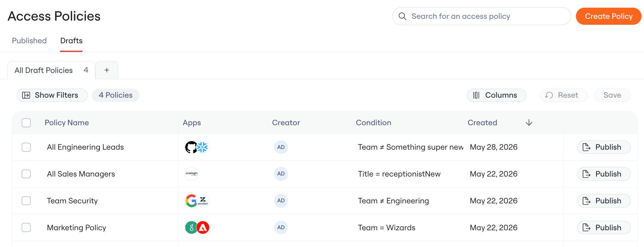Check the Marketing Policy row checkbox
The width and height of the screenshot is (644, 247).
click(x=26, y=227)
